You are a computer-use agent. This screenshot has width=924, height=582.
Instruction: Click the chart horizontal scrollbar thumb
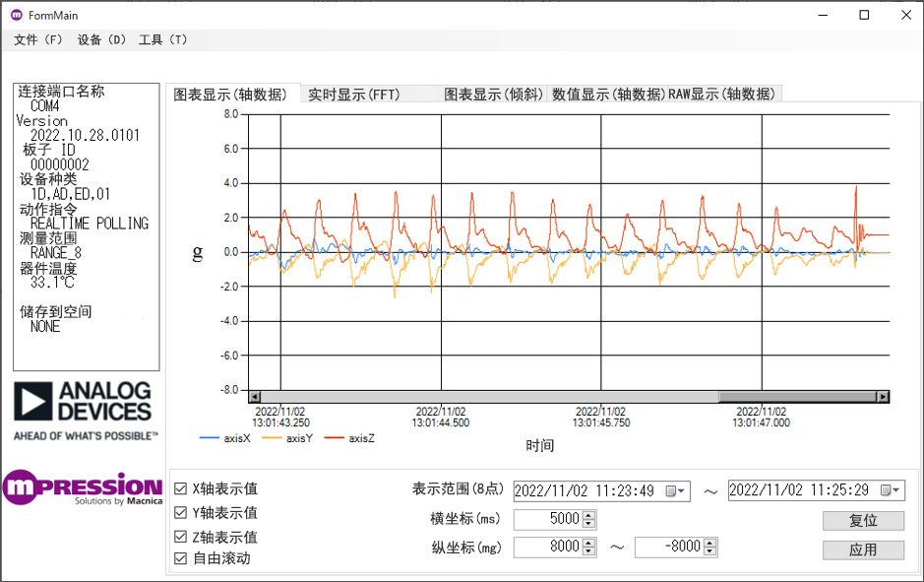797,397
